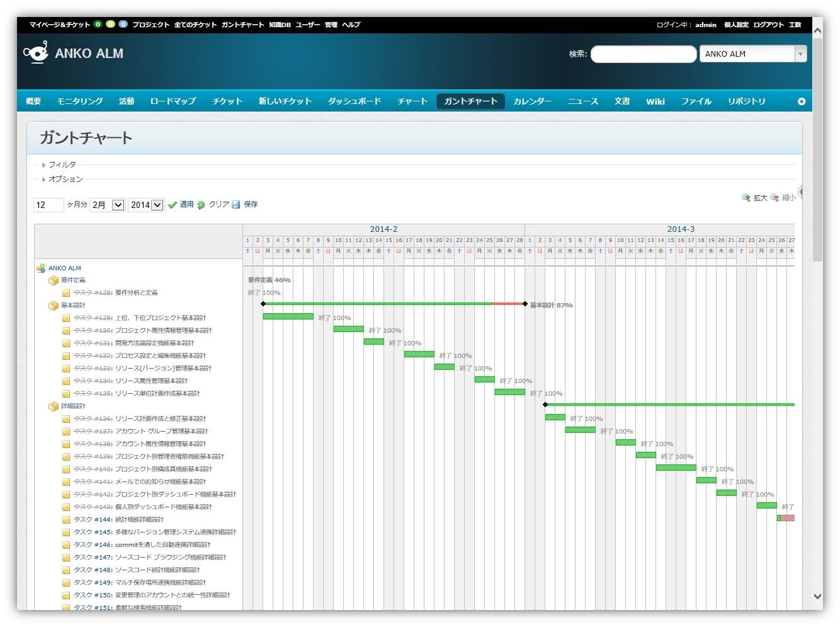The height and width of the screenshot is (627, 840).
Task: Click the 適用 apply link
Action: [187, 204]
